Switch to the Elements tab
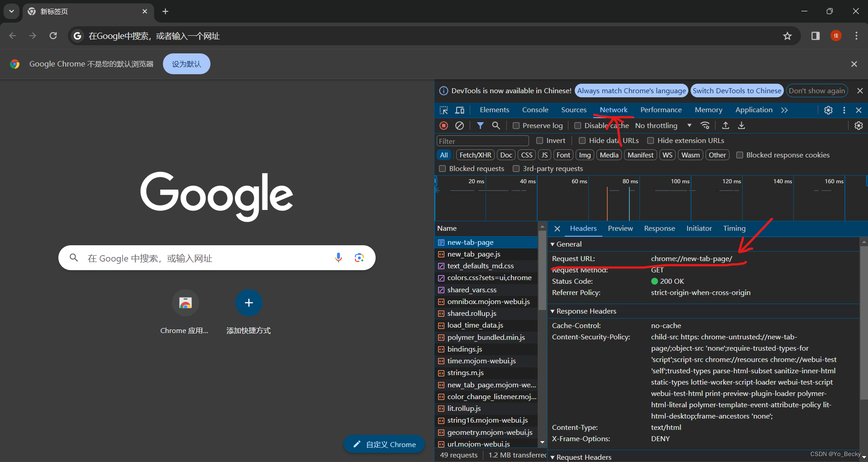 click(x=494, y=110)
